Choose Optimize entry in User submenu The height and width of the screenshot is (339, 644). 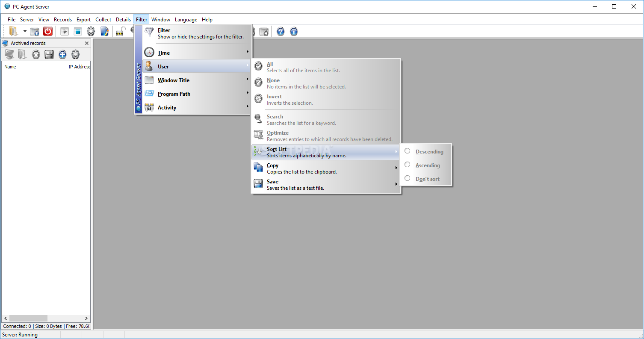[326, 136]
